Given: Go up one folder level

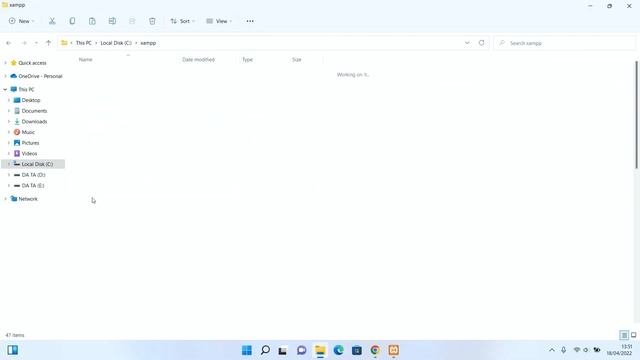Looking at the screenshot, I should click(48, 43).
